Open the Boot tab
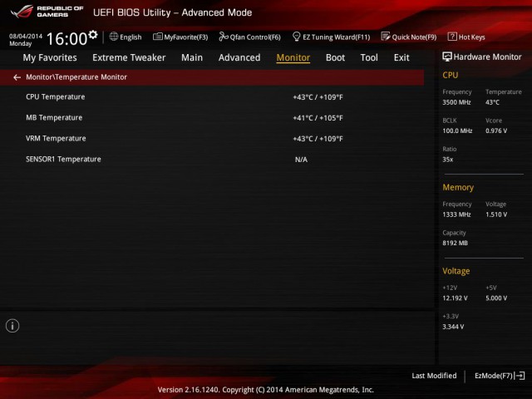 point(335,57)
